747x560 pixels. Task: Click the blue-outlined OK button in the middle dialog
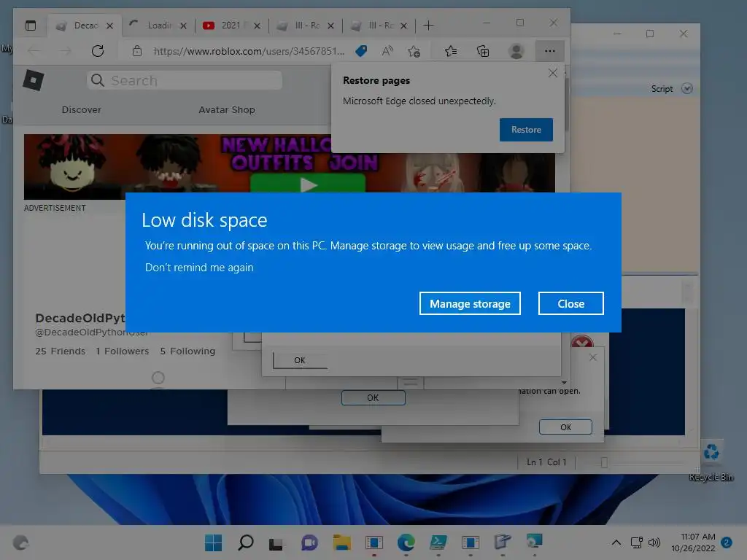click(x=373, y=397)
